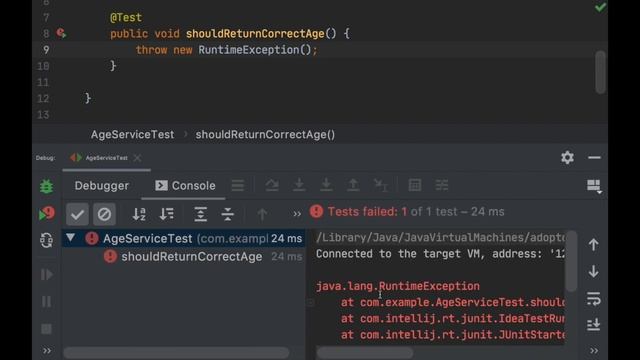
Task: Click Step Over in debug toolbar
Action: 272,185
